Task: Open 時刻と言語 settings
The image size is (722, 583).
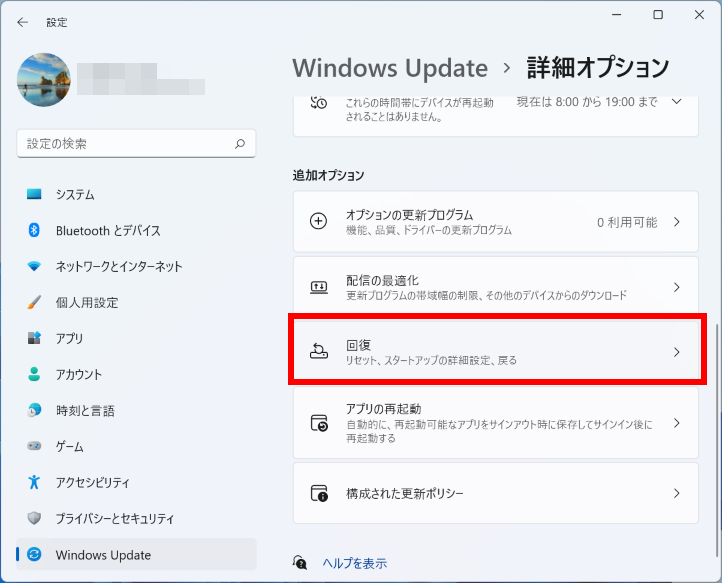Action: pyautogui.click(x=136, y=410)
